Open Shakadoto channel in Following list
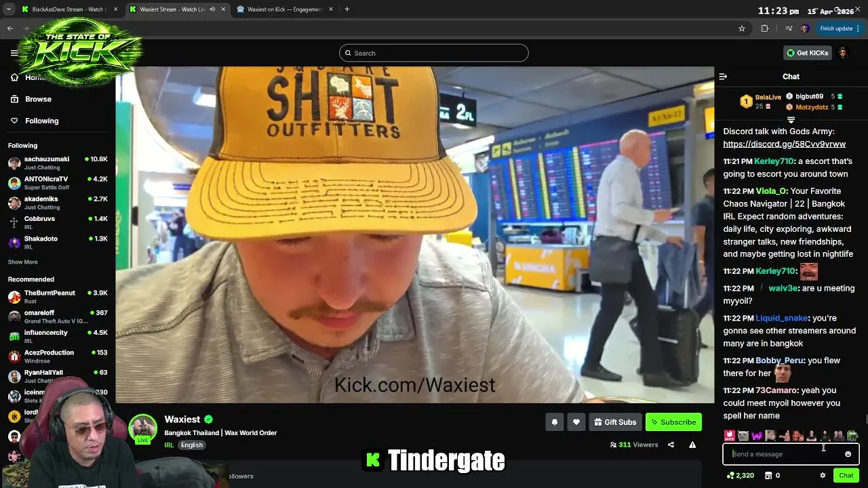868x488 pixels. [x=58, y=243]
